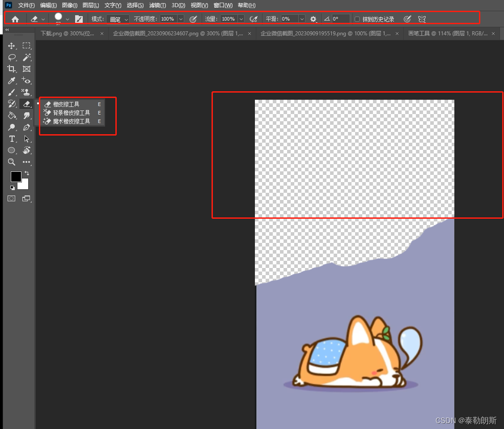Select the Crop tool

point(12,69)
